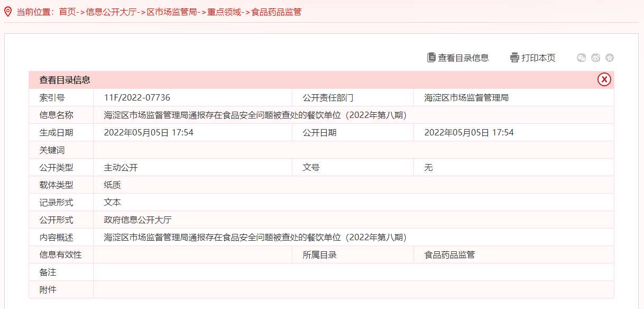Click 食品药品监管 in 所属目录 row
This screenshot has height=309, width=644.
tap(449, 255)
